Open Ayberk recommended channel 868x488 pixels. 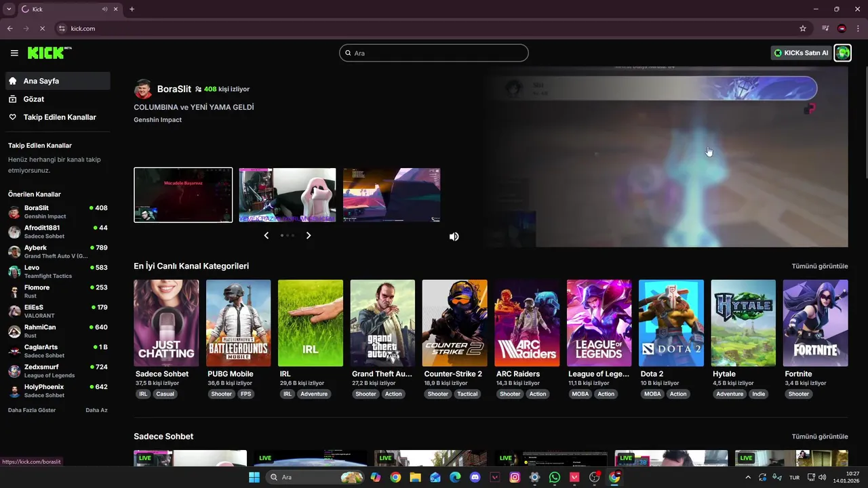pos(58,251)
